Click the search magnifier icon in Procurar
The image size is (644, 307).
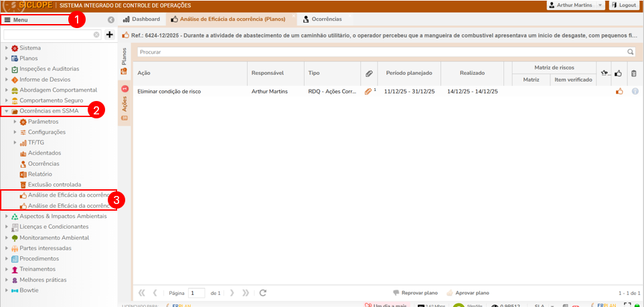click(x=630, y=52)
